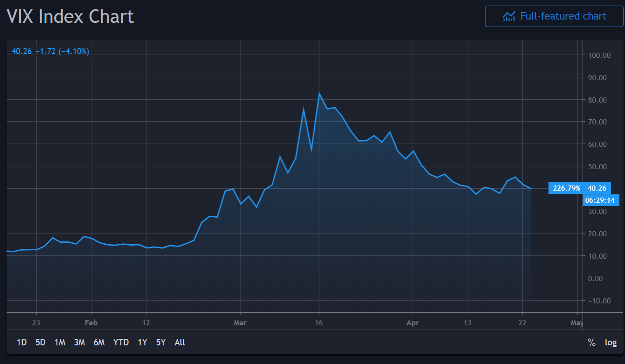Image resolution: width=625 pixels, height=364 pixels.
Task: Select the All time range
Action: [180, 342]
